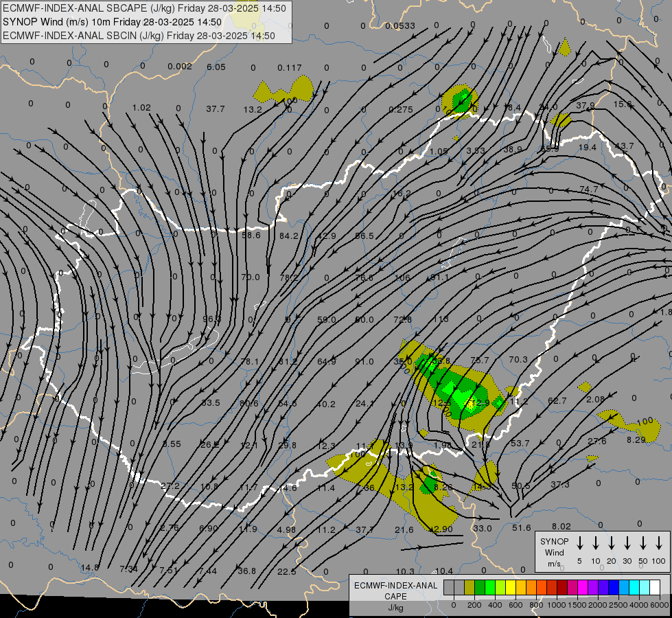Click the wind legend arrow above 10

tap(596, 543)
